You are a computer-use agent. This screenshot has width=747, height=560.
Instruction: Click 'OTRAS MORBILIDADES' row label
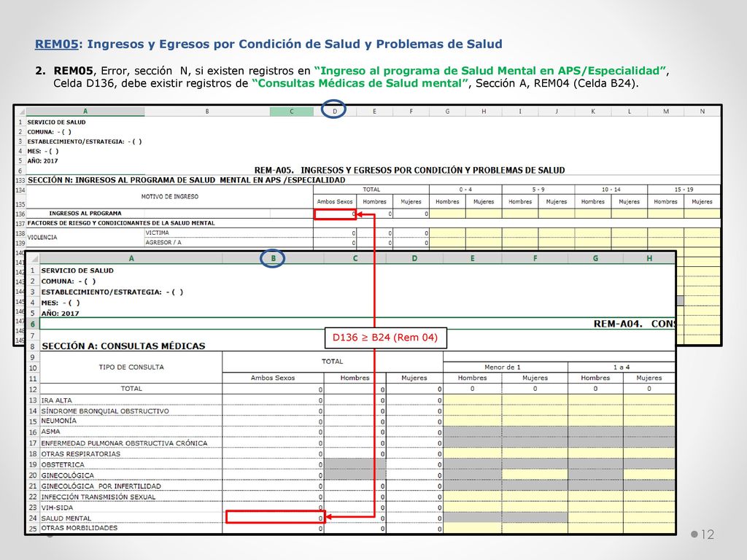pos(79,528)
